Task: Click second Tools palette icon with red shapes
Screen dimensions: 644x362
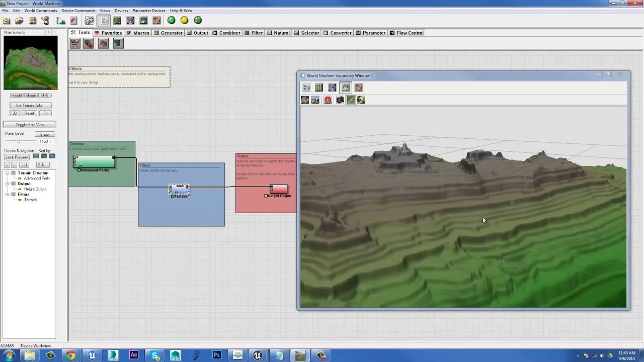Action: pos(88,44)
